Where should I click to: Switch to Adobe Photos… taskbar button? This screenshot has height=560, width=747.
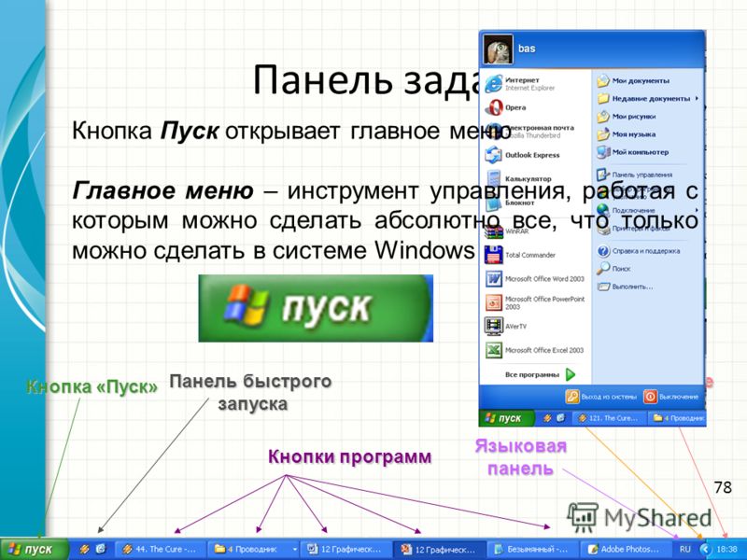626,549
